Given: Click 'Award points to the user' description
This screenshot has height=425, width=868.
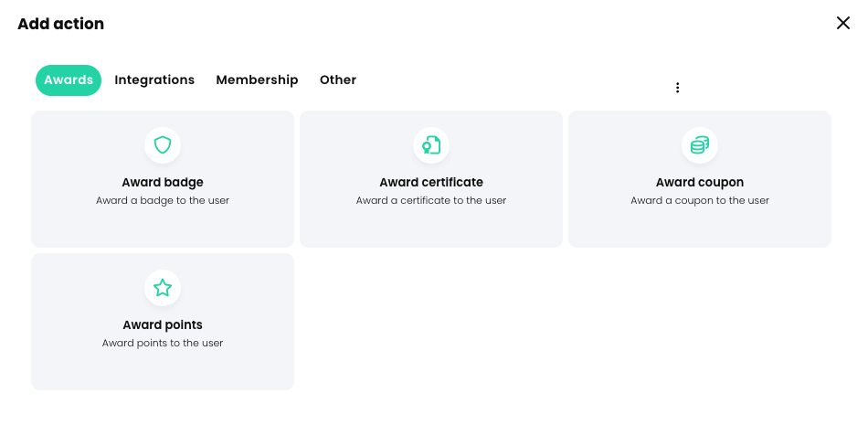Looking at the screenshot, I should [x=163, y=343].
